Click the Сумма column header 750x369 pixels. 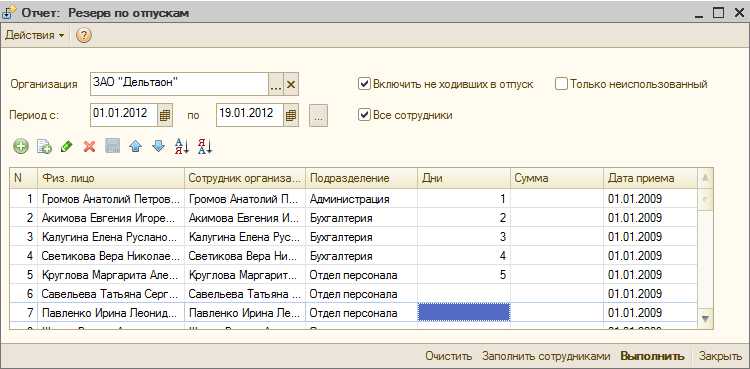tap(557, 178)
